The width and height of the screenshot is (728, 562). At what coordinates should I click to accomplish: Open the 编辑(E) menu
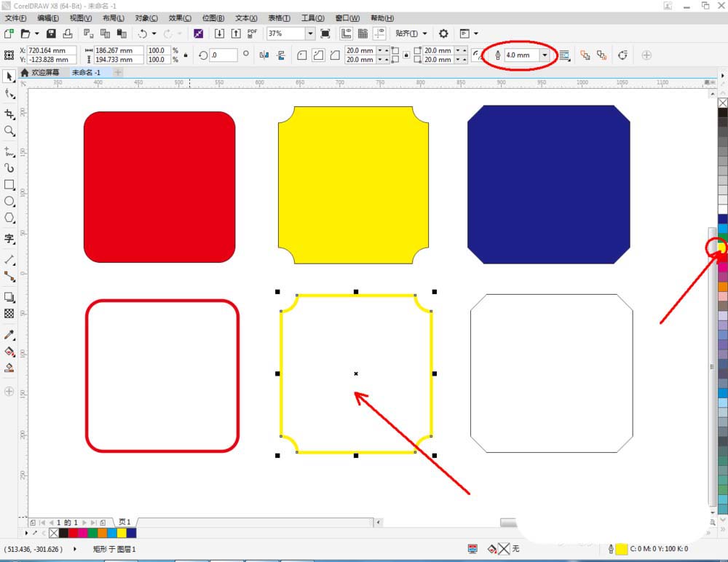click(x=48, y=18)
